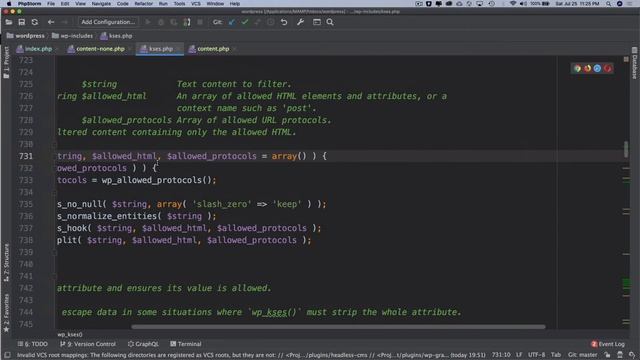Viewport: 640px width, 360px height.
Task: Toggle code fold at line 739
Action: pyautogui.click(x=54, y=252)
